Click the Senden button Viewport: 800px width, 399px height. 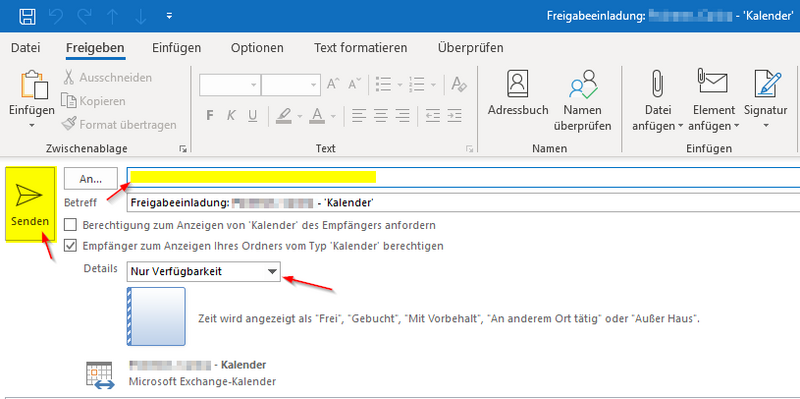tap(30, 204)
